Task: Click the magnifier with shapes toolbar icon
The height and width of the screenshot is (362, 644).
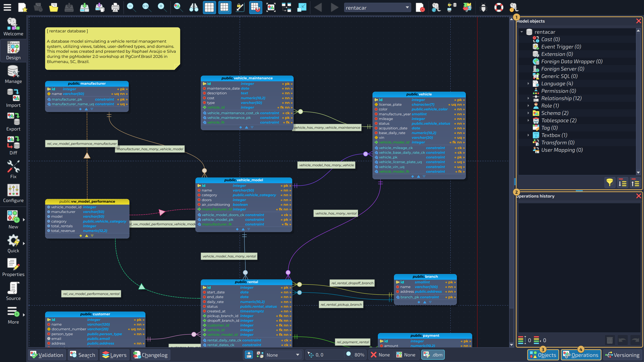Action: [x=178, y=8]
